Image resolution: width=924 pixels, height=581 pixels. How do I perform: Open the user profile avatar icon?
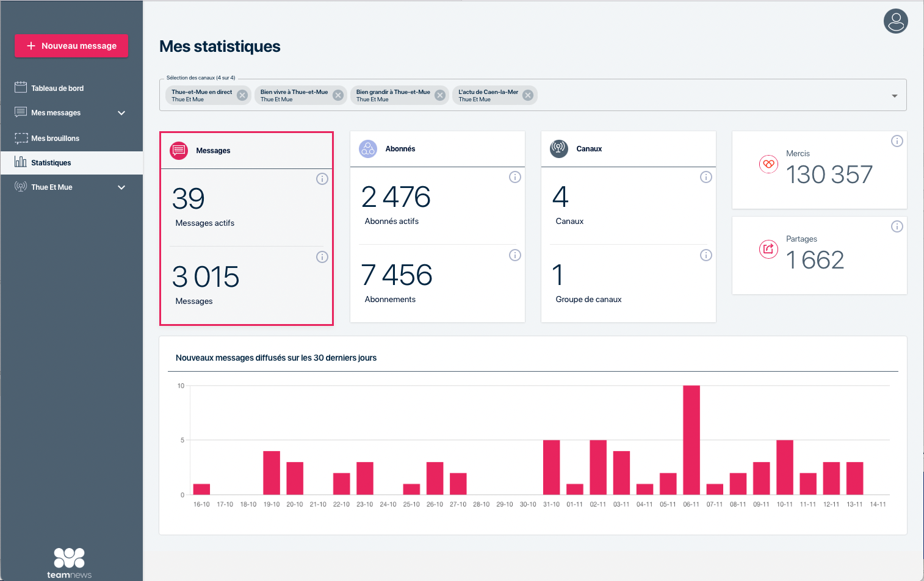(x=895, y=21)
